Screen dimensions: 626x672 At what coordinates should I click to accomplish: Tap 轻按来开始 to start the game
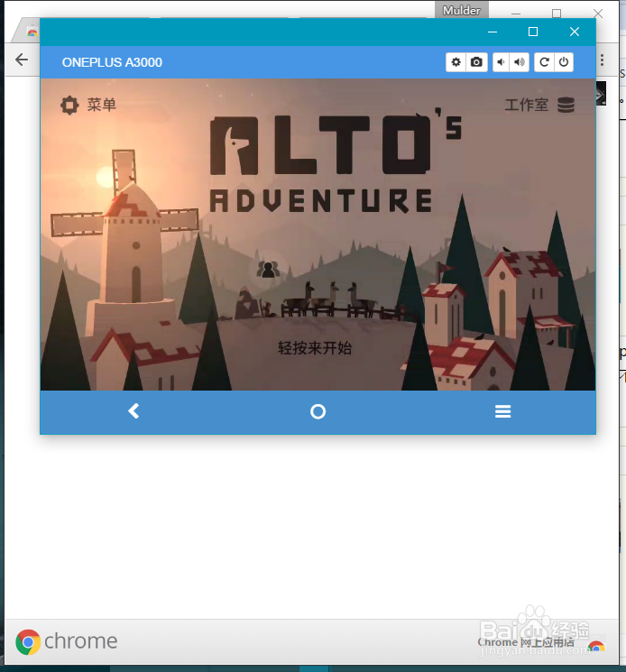coord(315,348)
